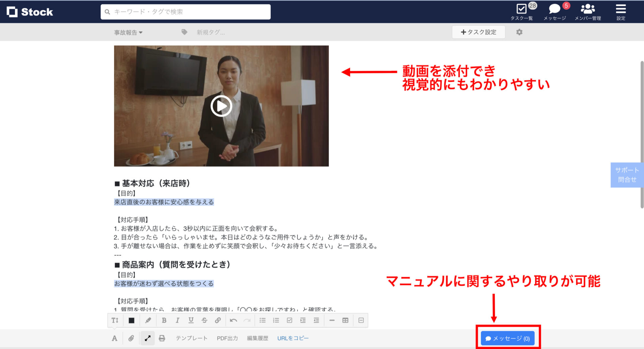
Task: Expand the 事故報告 folder dropdown
Action: (128, 32)
